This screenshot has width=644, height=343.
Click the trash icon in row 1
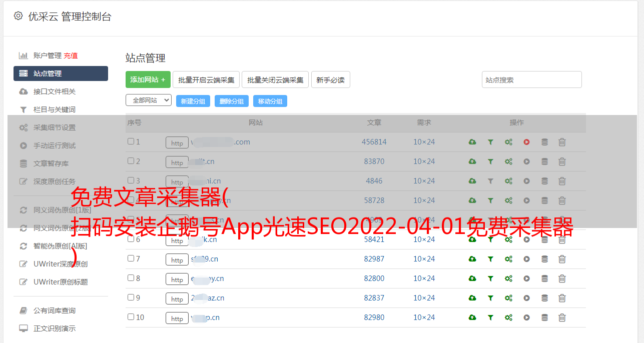pos(562,142)
